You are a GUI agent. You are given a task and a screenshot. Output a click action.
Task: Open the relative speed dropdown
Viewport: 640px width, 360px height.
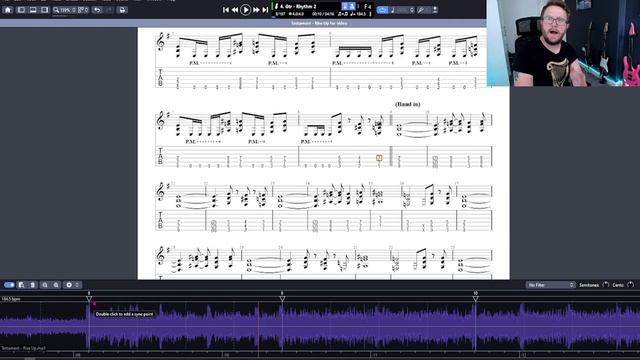(402, 10)
